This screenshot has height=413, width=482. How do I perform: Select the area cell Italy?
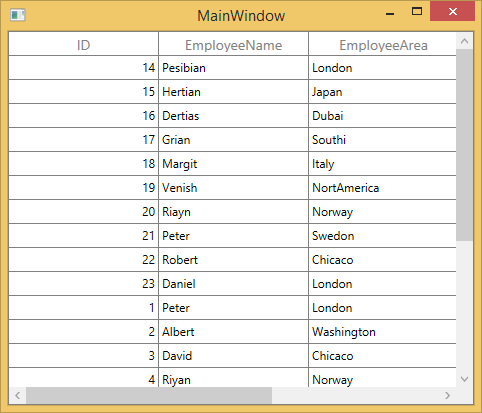click(383, 164)
